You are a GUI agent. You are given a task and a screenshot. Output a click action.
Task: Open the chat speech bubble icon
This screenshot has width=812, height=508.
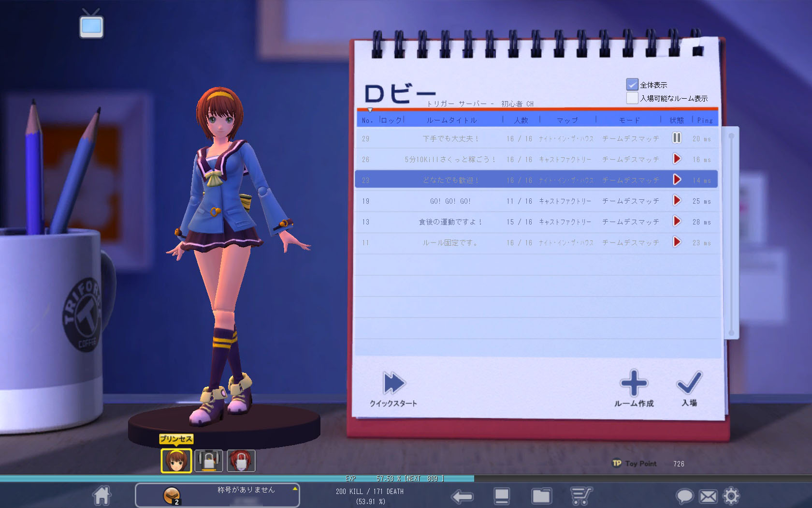coord(684,496)
